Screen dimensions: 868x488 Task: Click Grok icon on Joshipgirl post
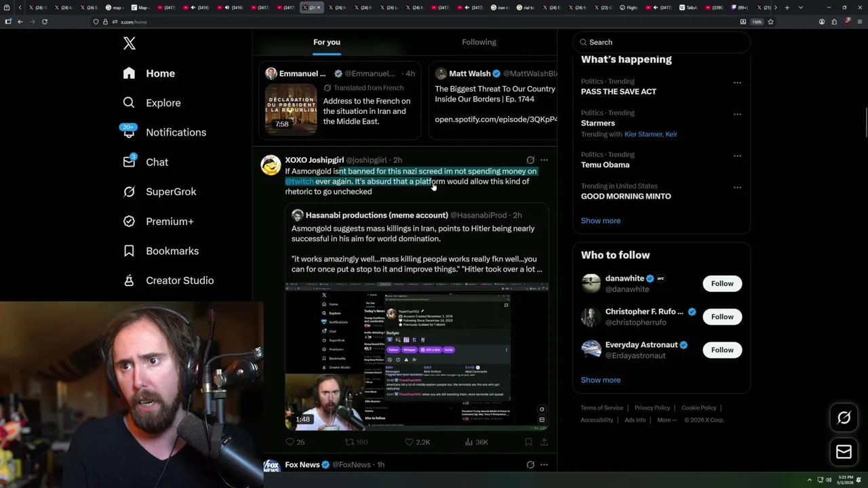pos(530,160)
